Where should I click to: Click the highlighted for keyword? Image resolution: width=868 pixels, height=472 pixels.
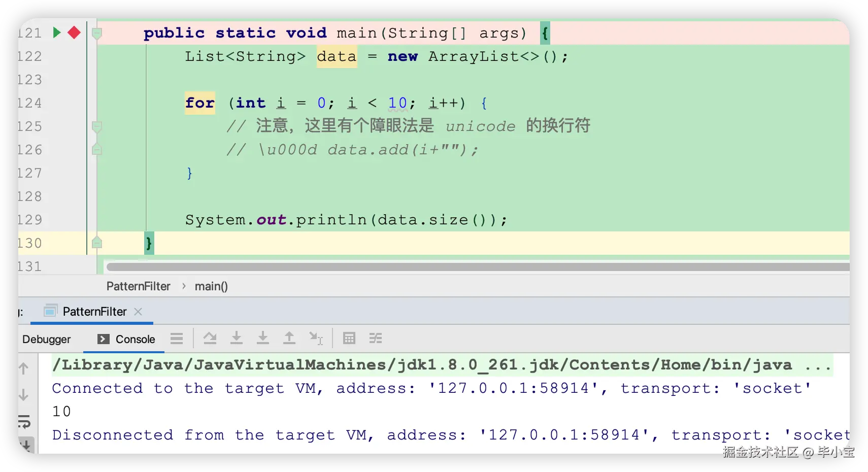[x=199, y=103]
